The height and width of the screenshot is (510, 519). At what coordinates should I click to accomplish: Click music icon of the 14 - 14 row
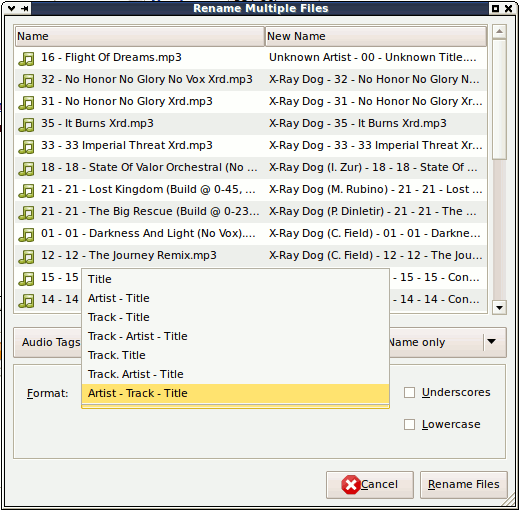point(26,301)
